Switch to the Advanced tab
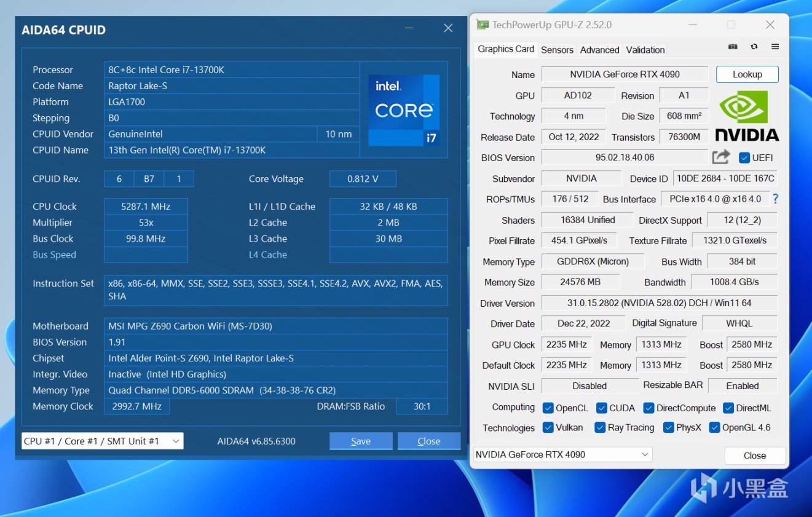This screenshot has width=812, height=517. 599,50
